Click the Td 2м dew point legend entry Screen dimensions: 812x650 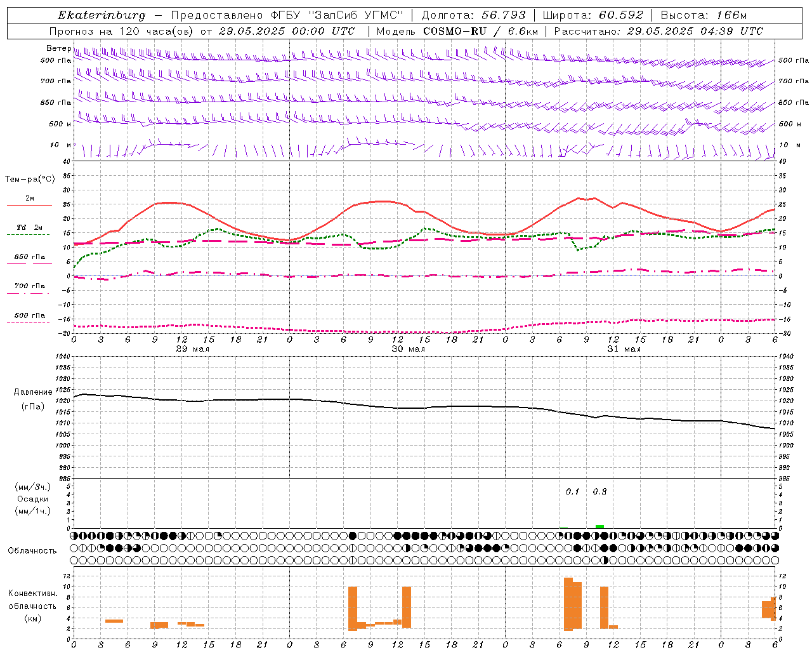29,227
